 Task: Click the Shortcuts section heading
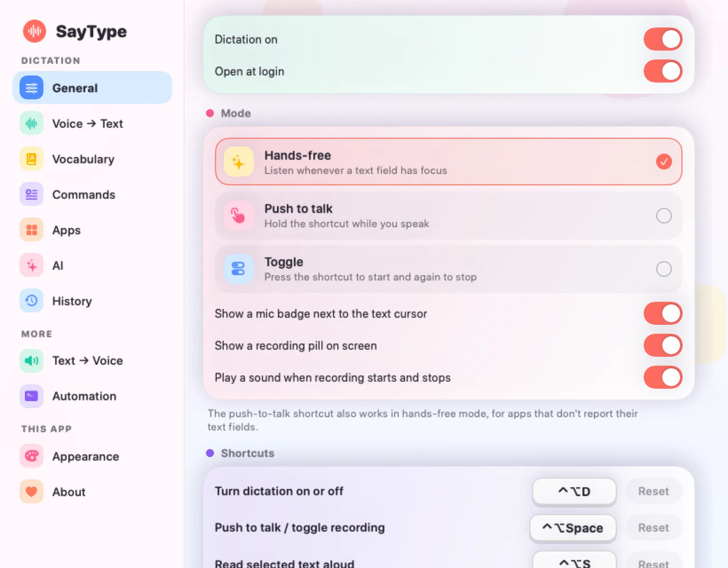tap(248, 453)
